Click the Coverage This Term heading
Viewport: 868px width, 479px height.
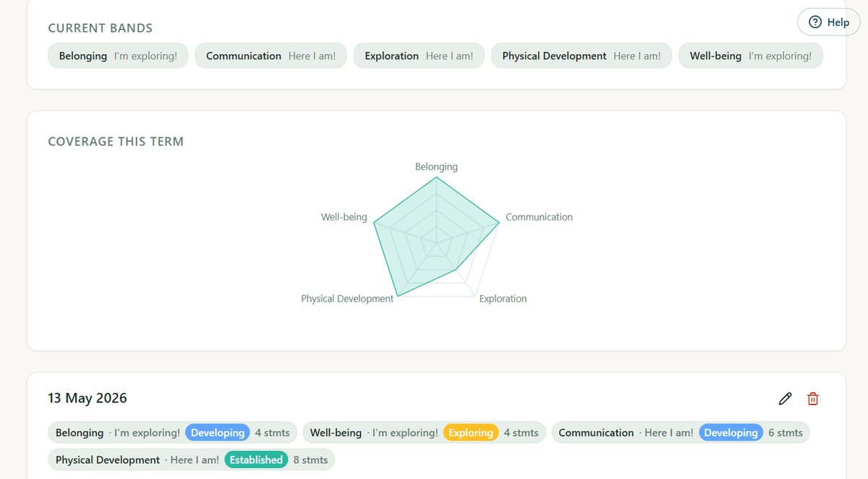[x=116, y=142]
